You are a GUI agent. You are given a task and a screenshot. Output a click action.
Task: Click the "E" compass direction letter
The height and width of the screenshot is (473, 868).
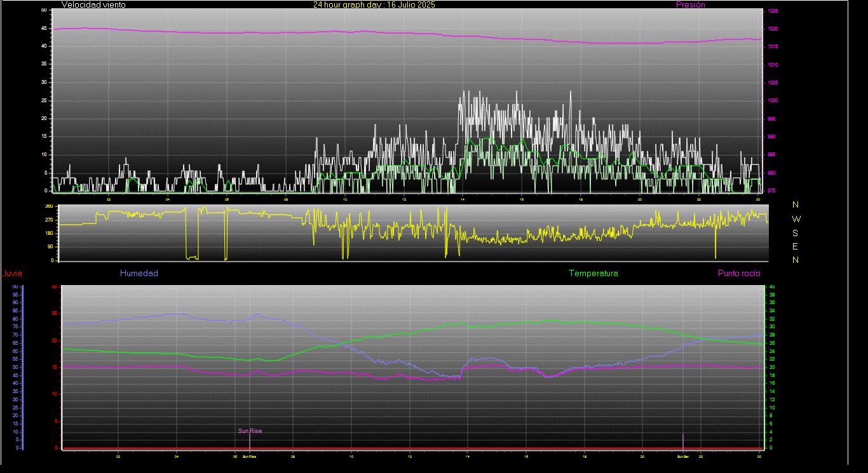coord(796,246)
